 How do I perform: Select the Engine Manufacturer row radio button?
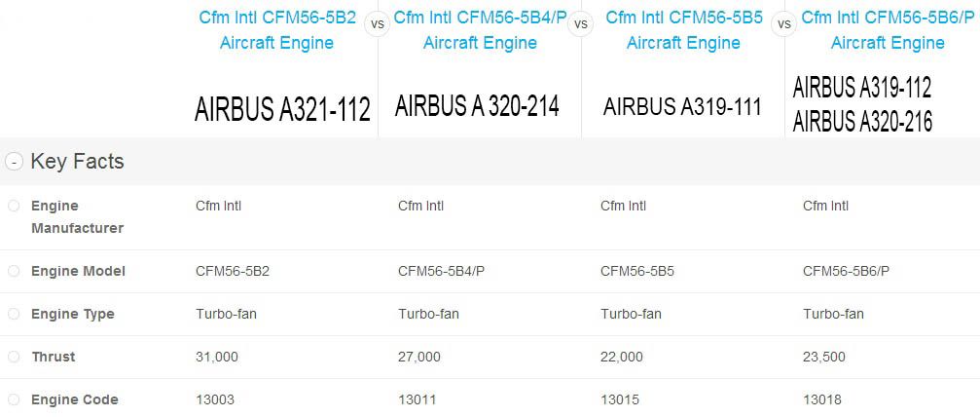point(14,206)
